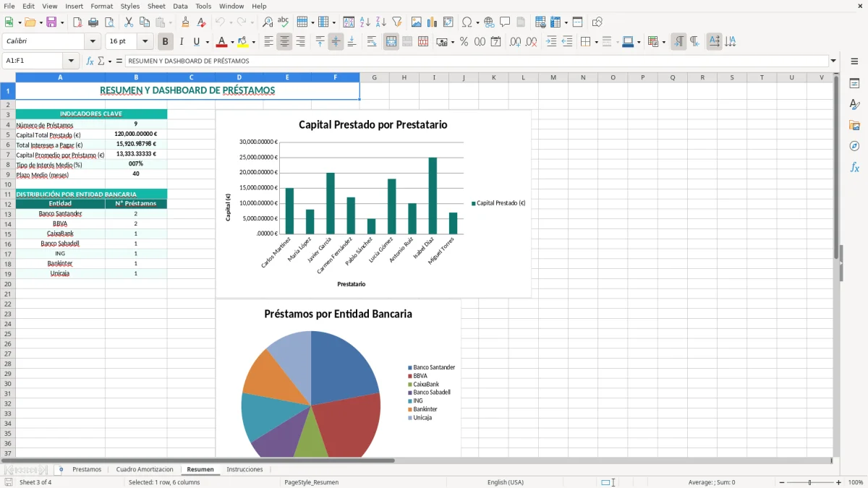Viewport: 868px width, 488px height.
Task: Toggle Align Left
Action: point(269,42)
